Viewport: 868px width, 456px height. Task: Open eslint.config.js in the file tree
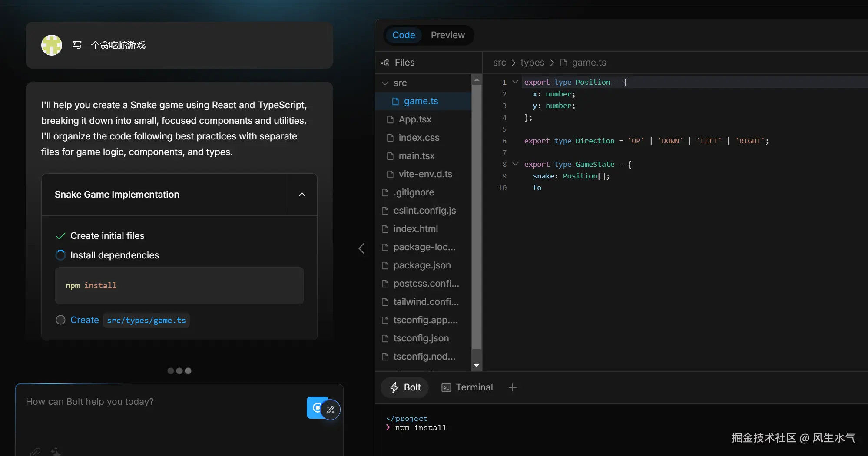click(424, 211)
